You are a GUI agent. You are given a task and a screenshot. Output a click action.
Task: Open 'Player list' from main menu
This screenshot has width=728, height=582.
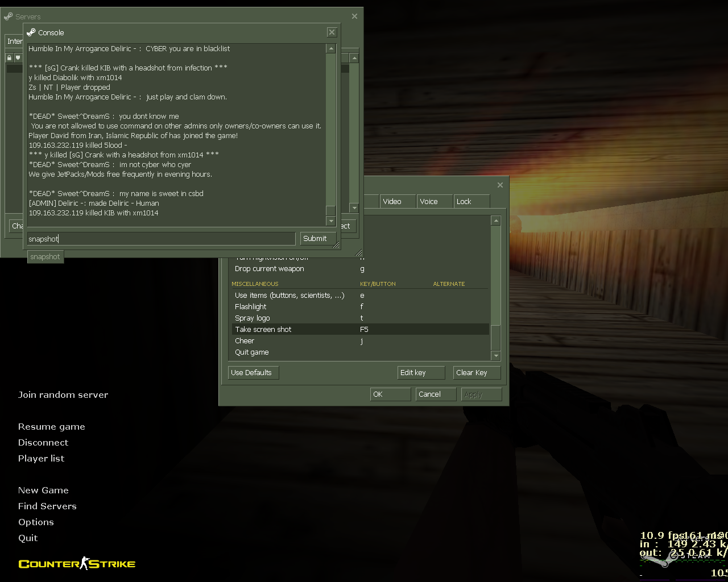pos(42,458)
